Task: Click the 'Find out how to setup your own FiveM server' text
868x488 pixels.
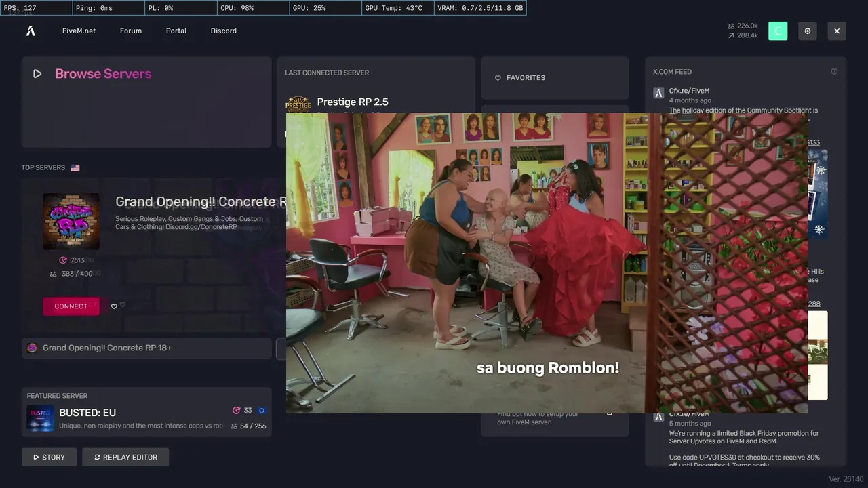Action: [x=538, y=418]
